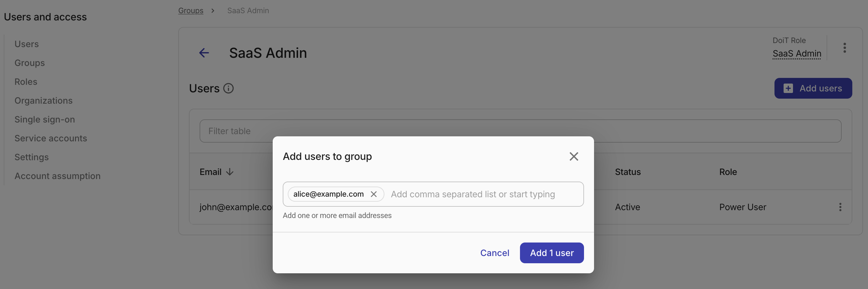Open Users in the sidebar
Viewport: 868px width, 289px height.
27,44
